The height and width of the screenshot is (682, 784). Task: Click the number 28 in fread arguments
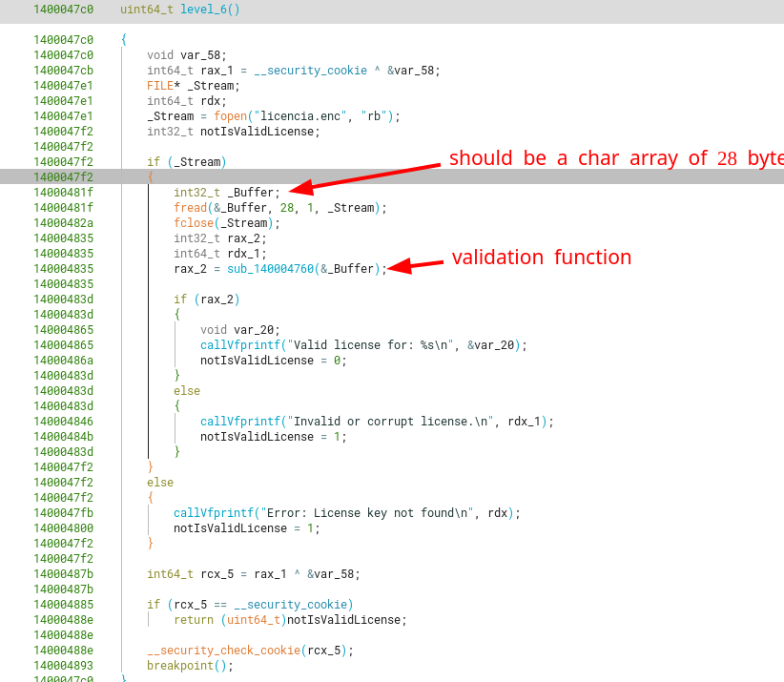(x=287, y=208)
